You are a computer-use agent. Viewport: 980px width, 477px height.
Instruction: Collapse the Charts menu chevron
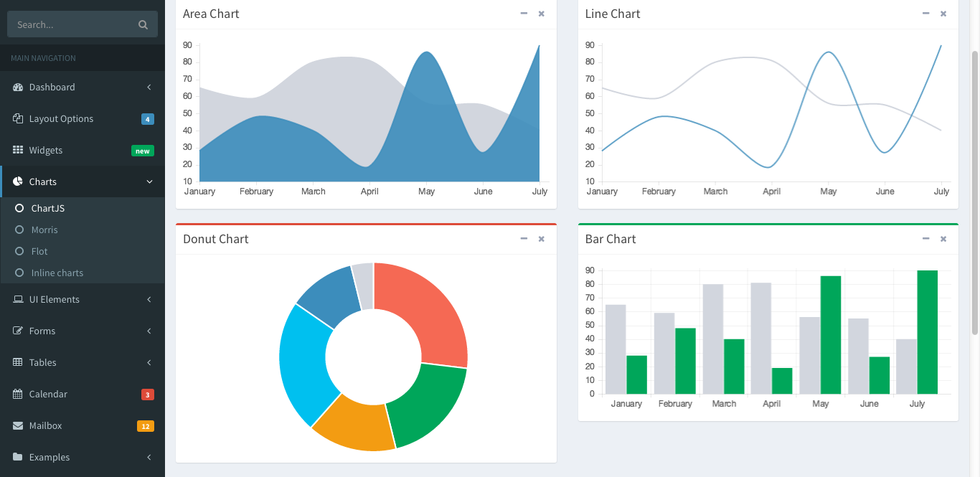149,181
